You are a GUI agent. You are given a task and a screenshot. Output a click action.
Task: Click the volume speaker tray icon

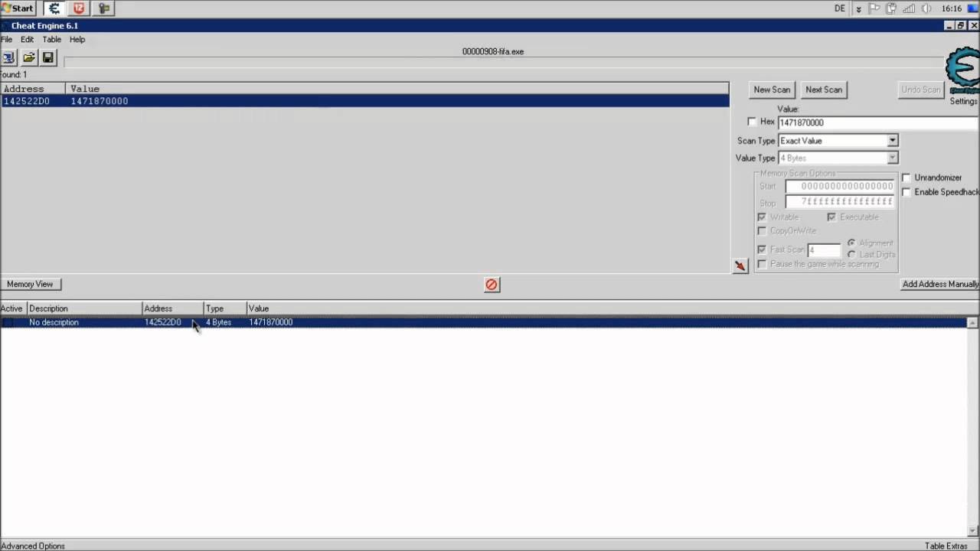926,8
